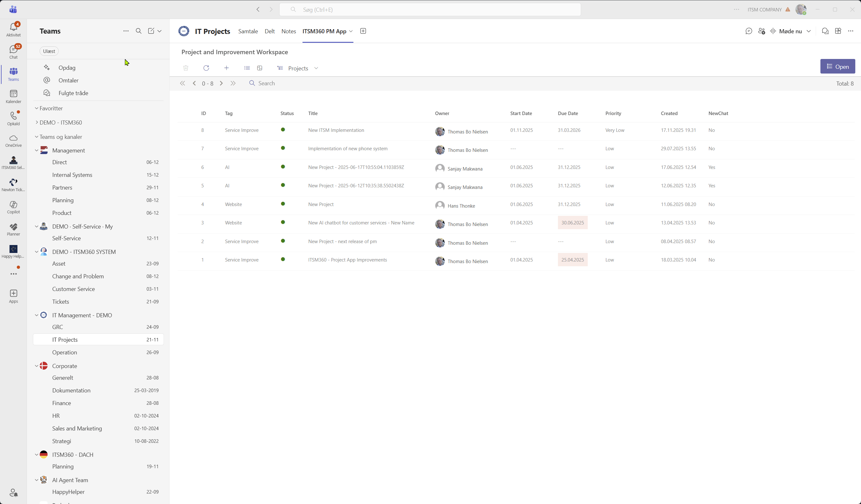Click the Open button
The image size is (861, 504).
[838, 67]
